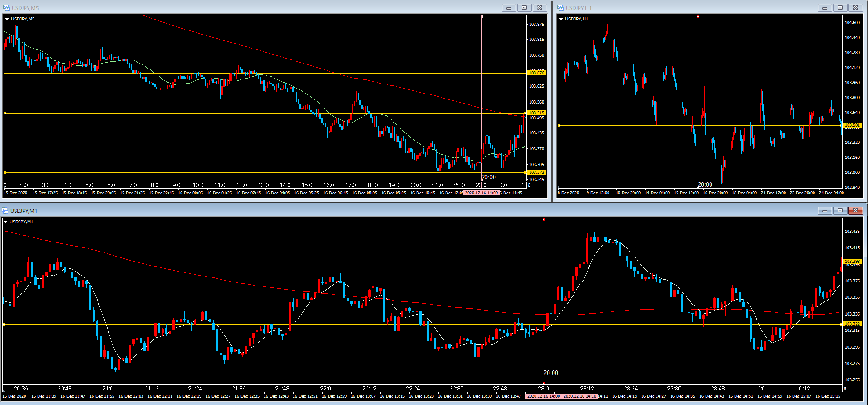This screenshot has width=868, height=405.
Task: Expand the USDJPY,H1 chart label triangle
Action: [x=561, y=19]
